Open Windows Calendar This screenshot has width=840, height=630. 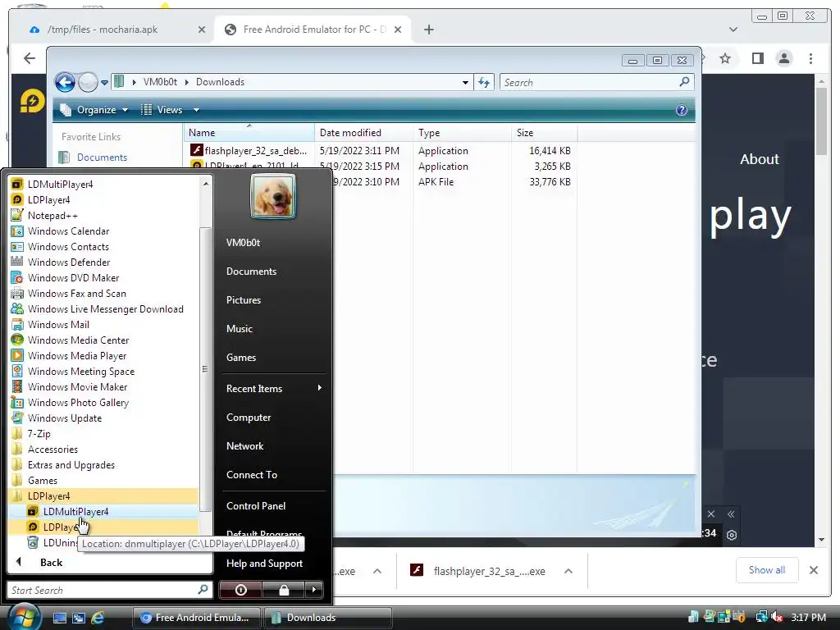pos(68,231)
